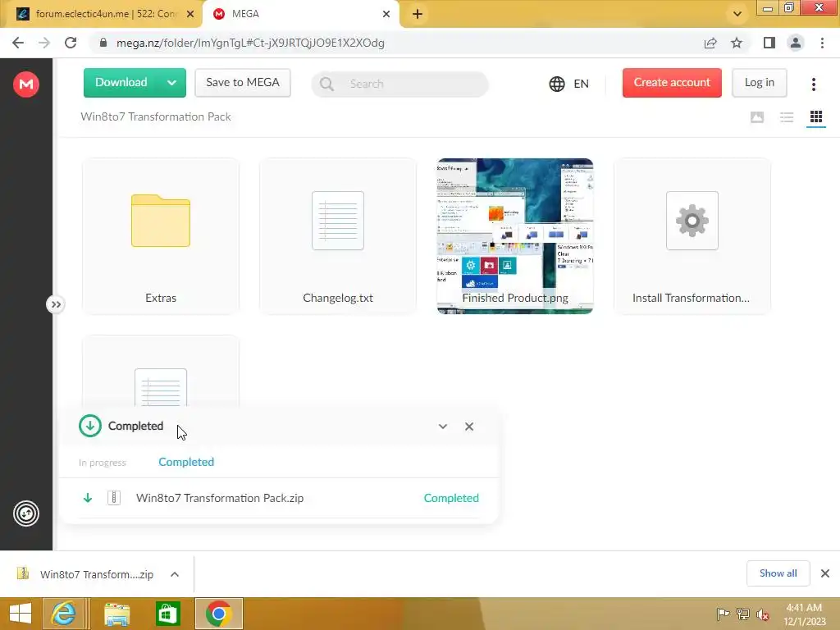Go back in browser history

tap(18, 43)
